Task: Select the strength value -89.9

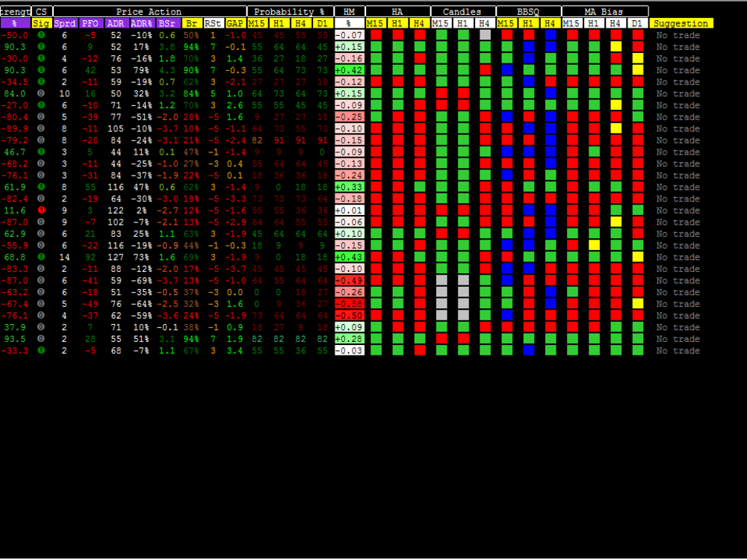Action: click(14, 128)
